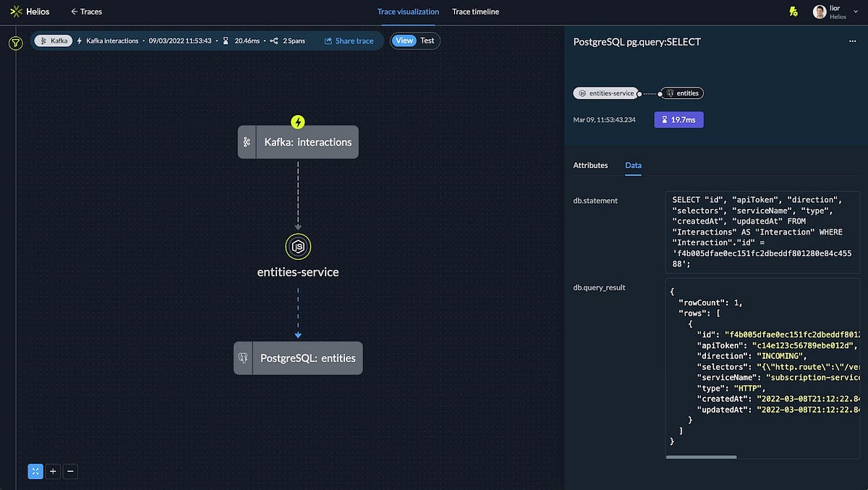Click the Kafka icon in the trace header chip

pos(45,41)
